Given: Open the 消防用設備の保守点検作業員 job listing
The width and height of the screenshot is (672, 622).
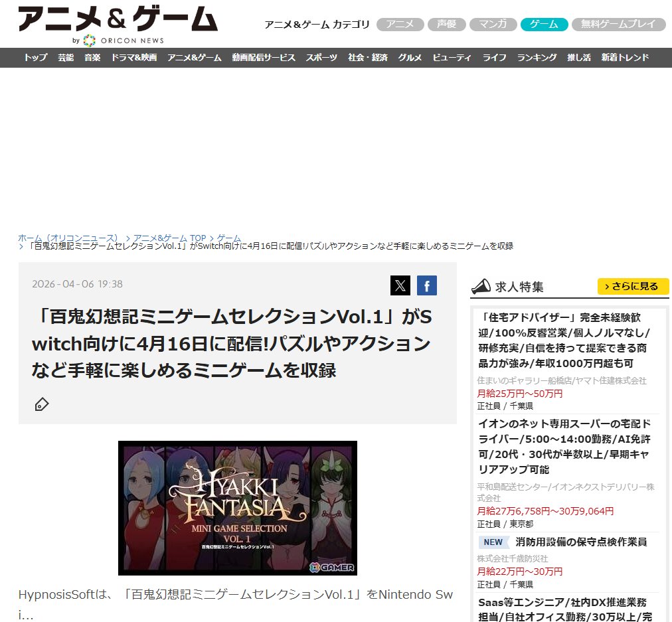Looking at the screenshot, I should click(581, 542).
